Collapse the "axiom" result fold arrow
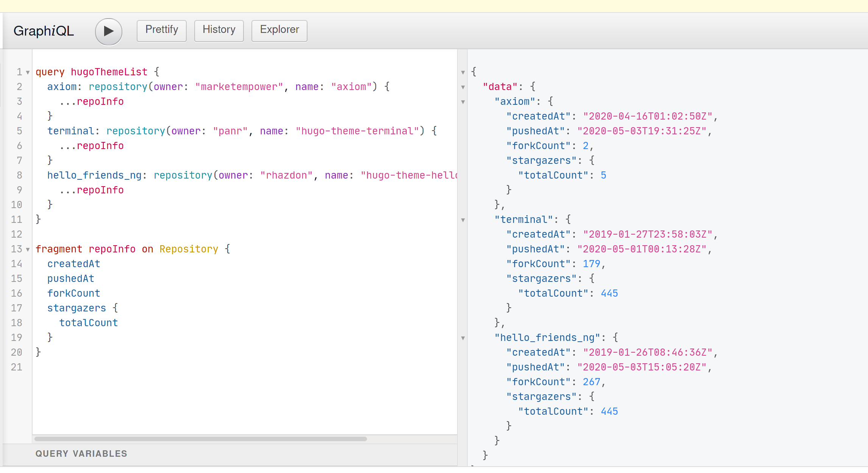 [463, 102]
